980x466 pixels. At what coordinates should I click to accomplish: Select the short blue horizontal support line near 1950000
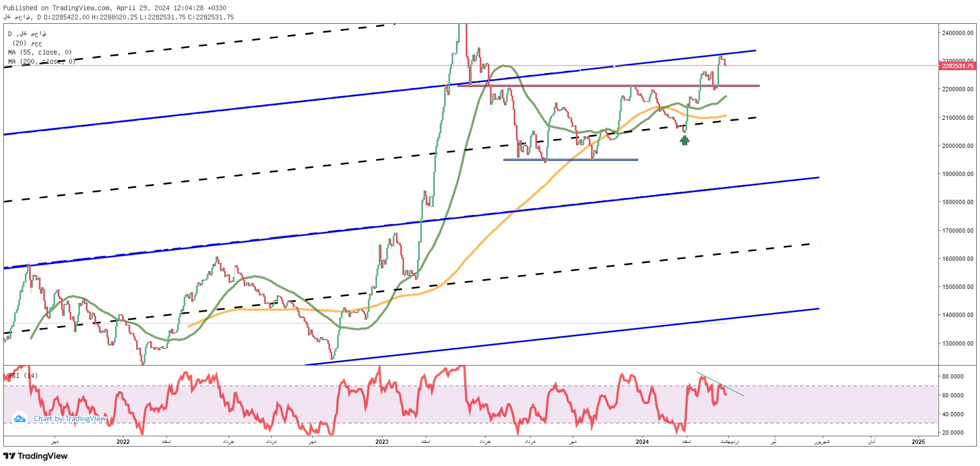(x=570, y=160)
